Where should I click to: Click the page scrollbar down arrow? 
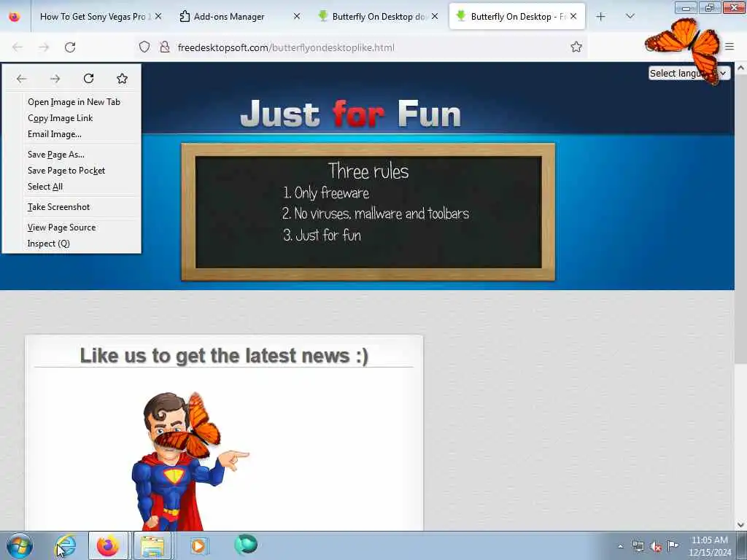click(x=740, y=525)
